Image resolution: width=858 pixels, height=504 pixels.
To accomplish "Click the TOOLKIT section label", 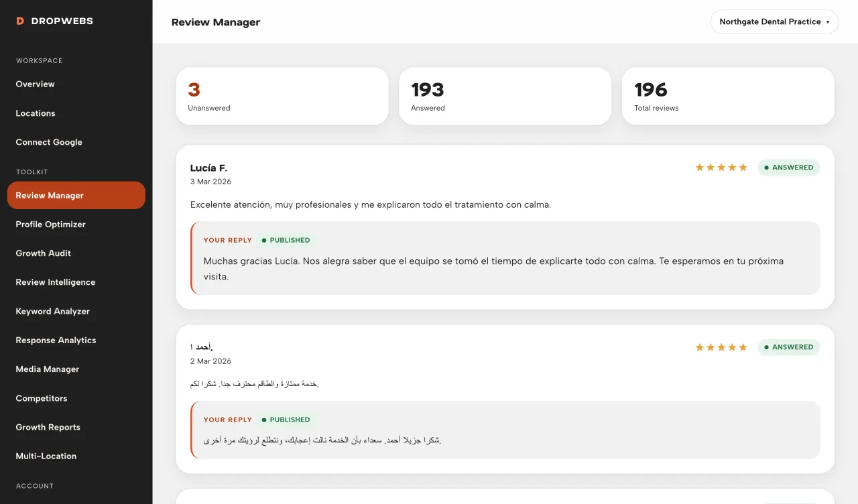I will 32,172.
